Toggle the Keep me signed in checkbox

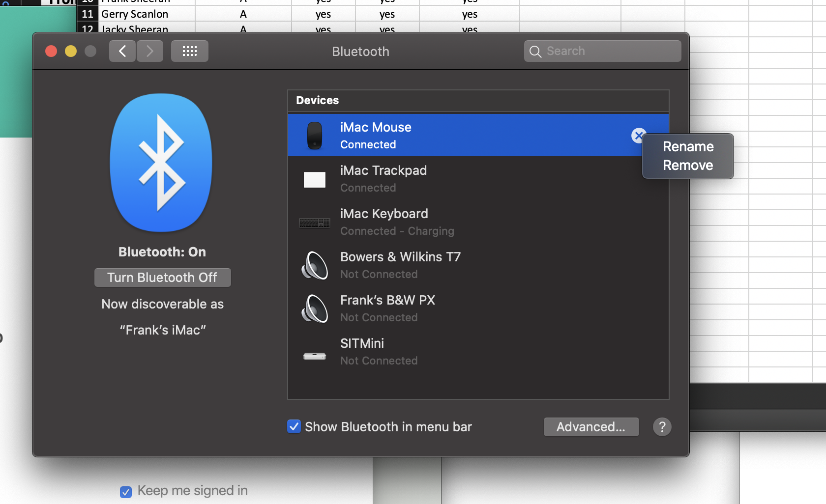point(126,492)
